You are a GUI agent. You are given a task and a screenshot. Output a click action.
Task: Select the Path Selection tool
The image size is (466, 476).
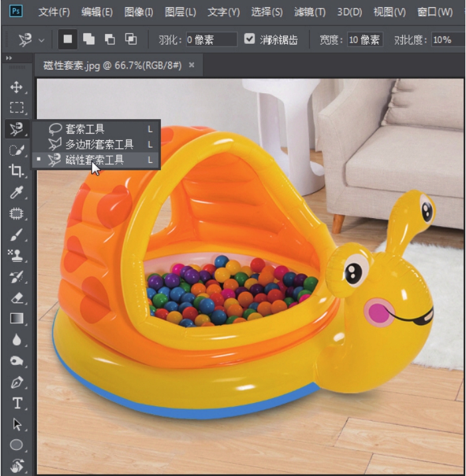17,424
